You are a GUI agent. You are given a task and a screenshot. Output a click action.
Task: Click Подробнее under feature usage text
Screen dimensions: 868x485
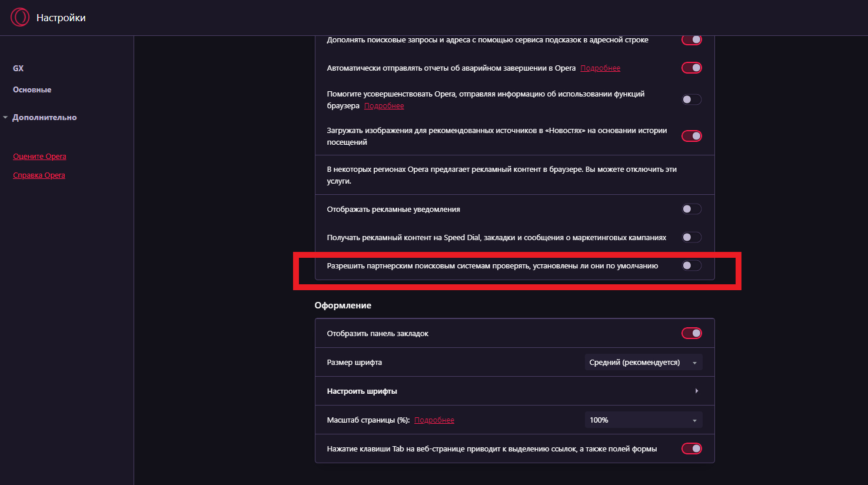[x=384, y=105]
